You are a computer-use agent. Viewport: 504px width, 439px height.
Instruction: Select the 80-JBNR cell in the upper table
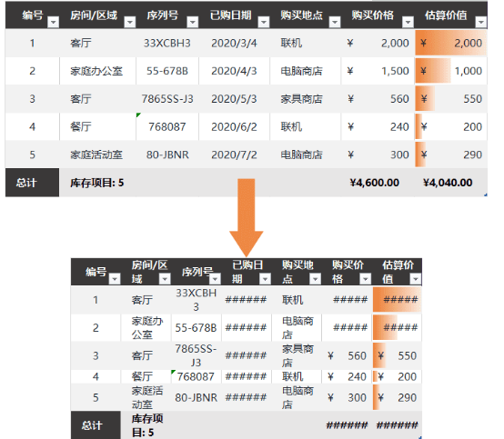[x=167, y=155]
